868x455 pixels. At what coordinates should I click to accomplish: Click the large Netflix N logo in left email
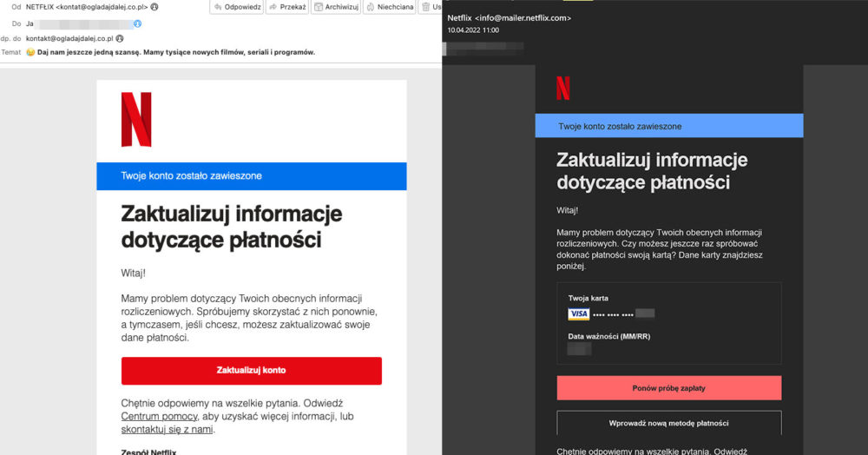coord(136,120)
